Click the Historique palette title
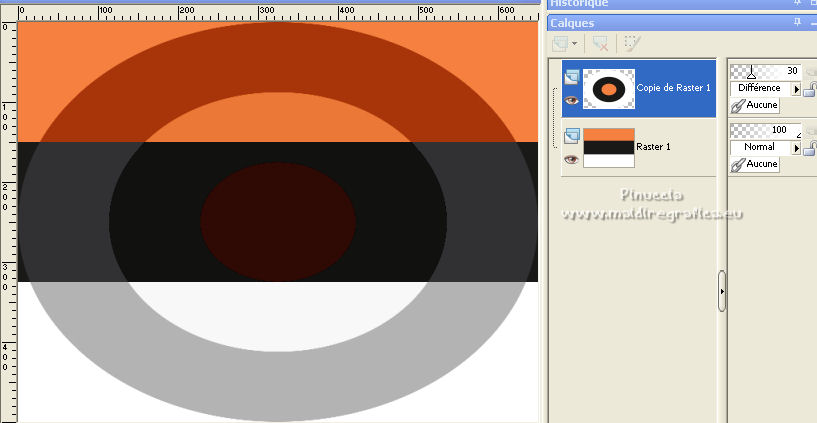This screenshot has width=817, height=423. point(579,3)
